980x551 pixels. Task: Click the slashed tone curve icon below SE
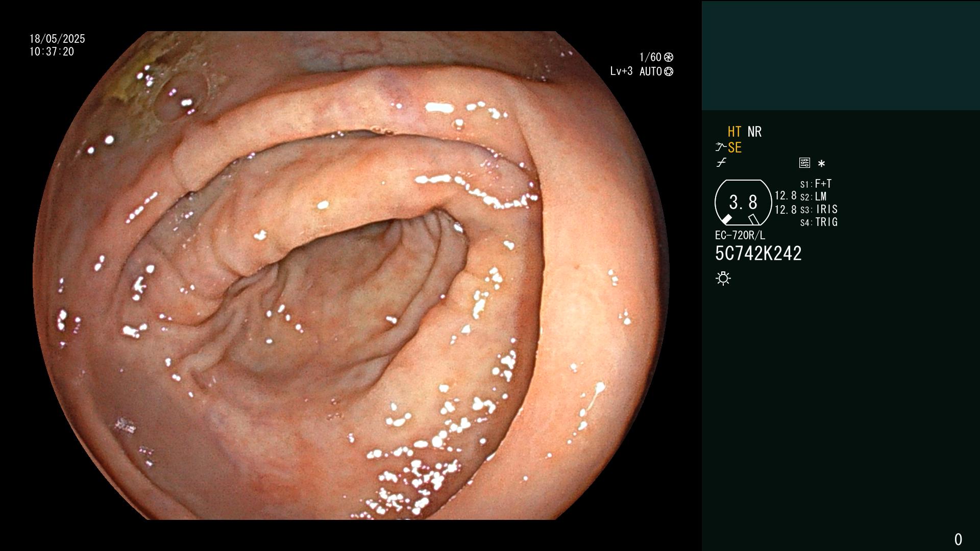721,163
